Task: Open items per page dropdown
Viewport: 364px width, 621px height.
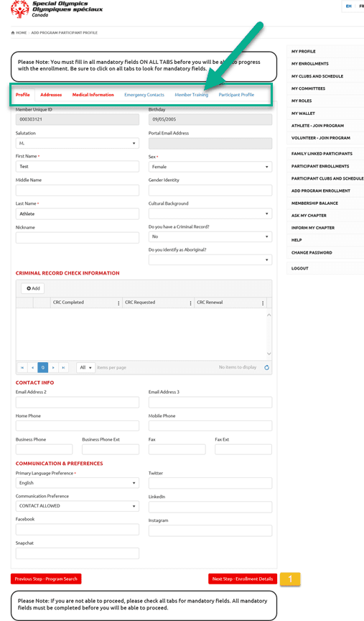Action: 86,367
